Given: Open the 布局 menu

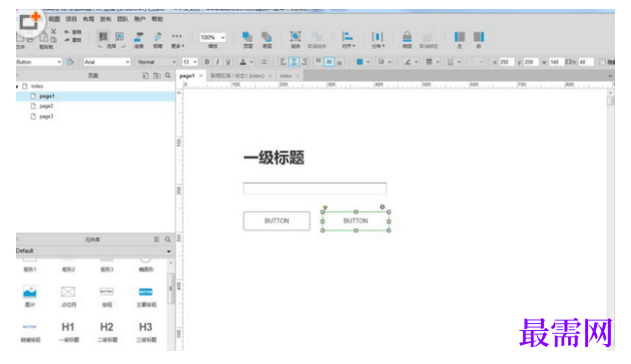Looking at the screenshot, I should point(88,19).
